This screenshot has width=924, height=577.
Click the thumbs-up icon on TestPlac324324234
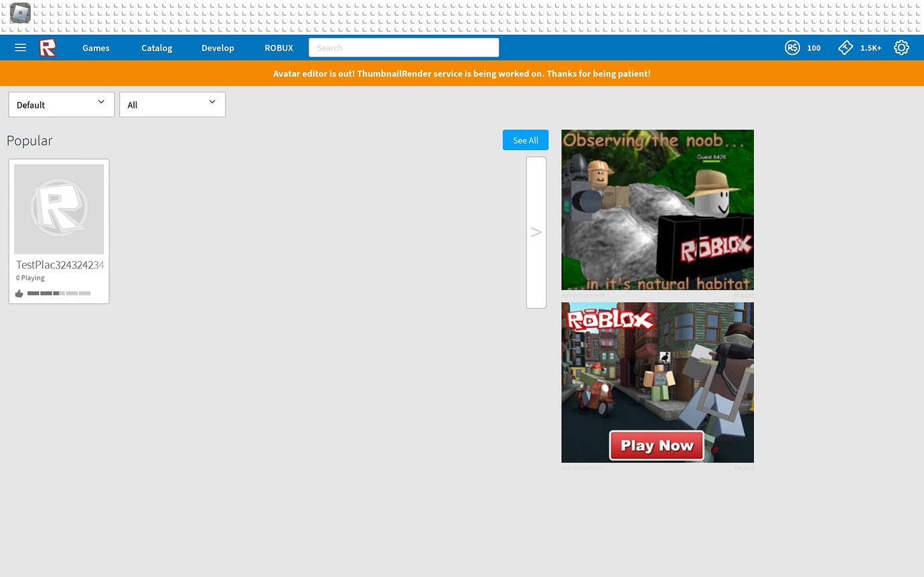(19, 293)
